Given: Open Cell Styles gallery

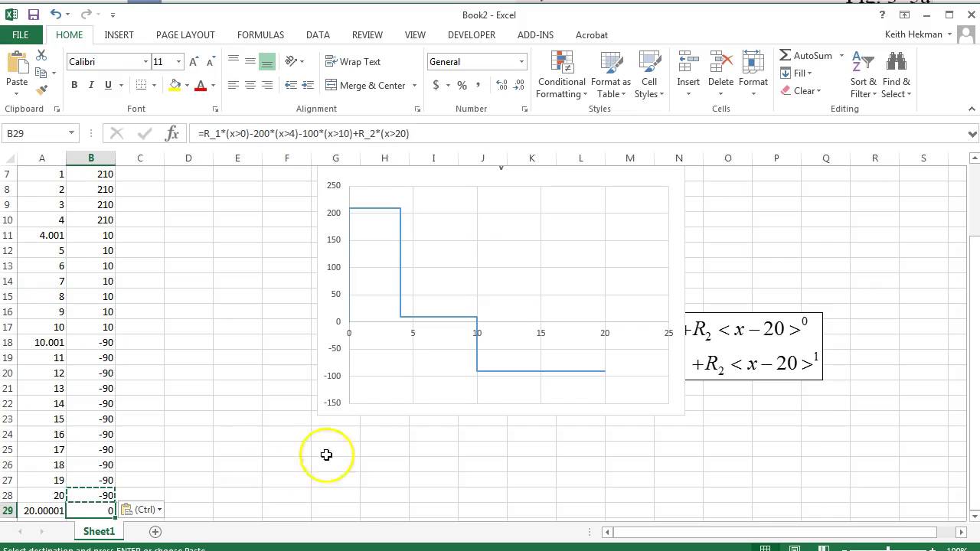Looking at the screenshot, I should point(649,75).
